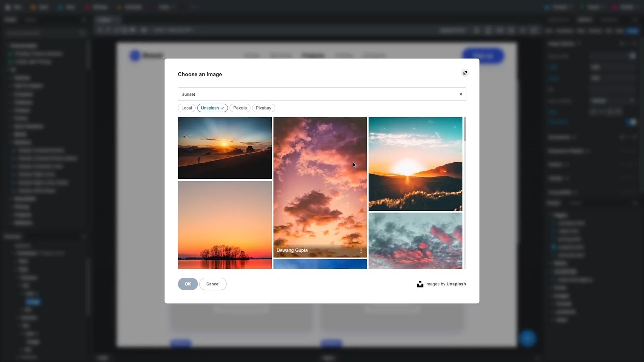Open the three-dot menu on Dewang Gupta's photo
The image size is (644, 362).
click(361, 250)
